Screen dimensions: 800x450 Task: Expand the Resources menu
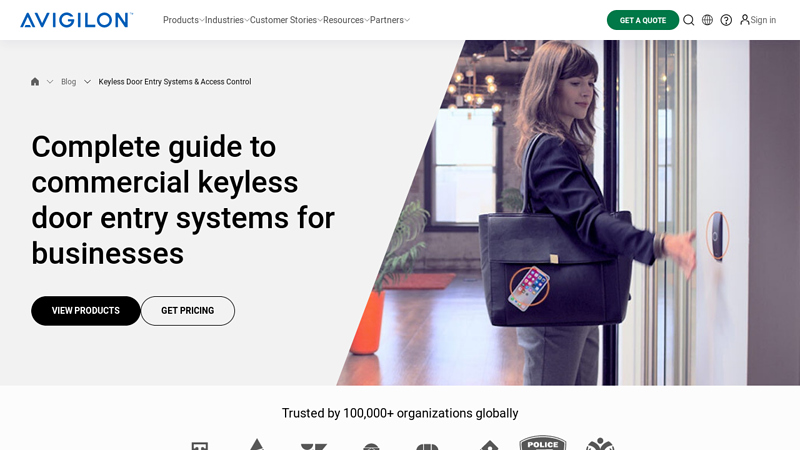[345, 20]
